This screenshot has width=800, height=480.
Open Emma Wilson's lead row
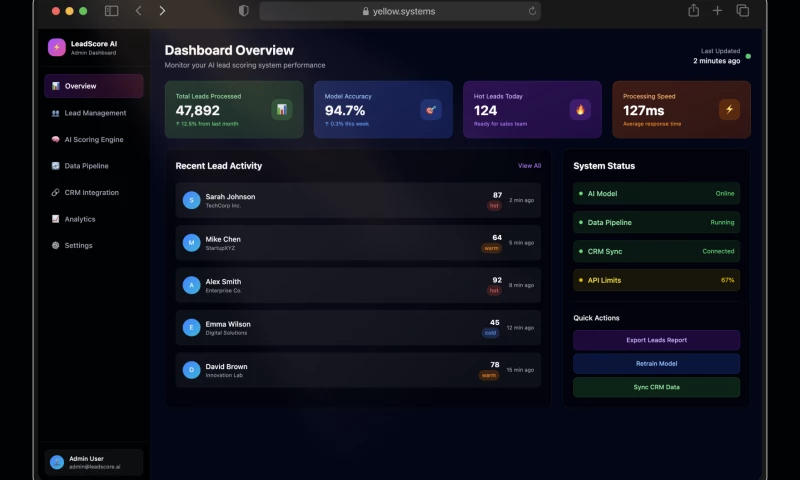pos(358,327)
